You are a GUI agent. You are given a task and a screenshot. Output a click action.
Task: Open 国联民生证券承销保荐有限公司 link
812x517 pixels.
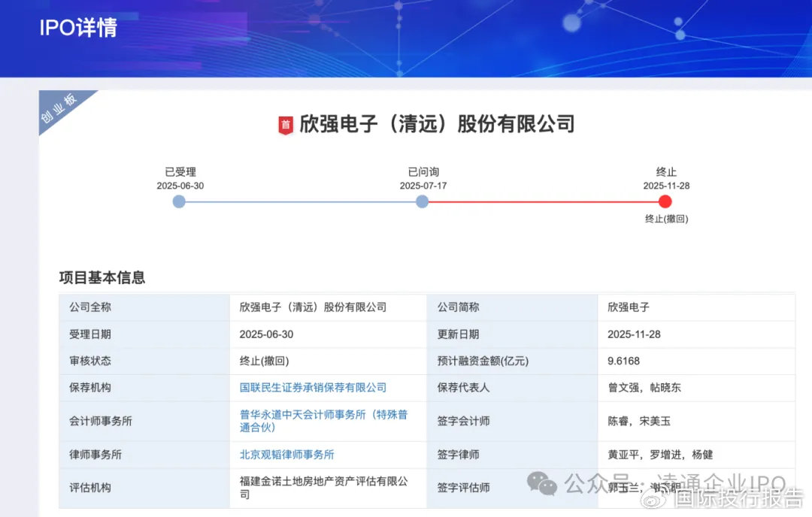pos(313,388)
